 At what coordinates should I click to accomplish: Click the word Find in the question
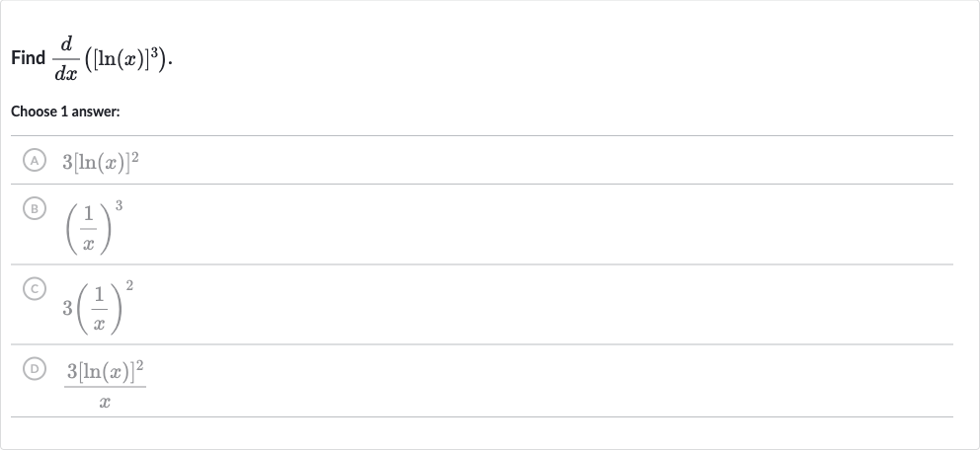[x=28, y=58]
